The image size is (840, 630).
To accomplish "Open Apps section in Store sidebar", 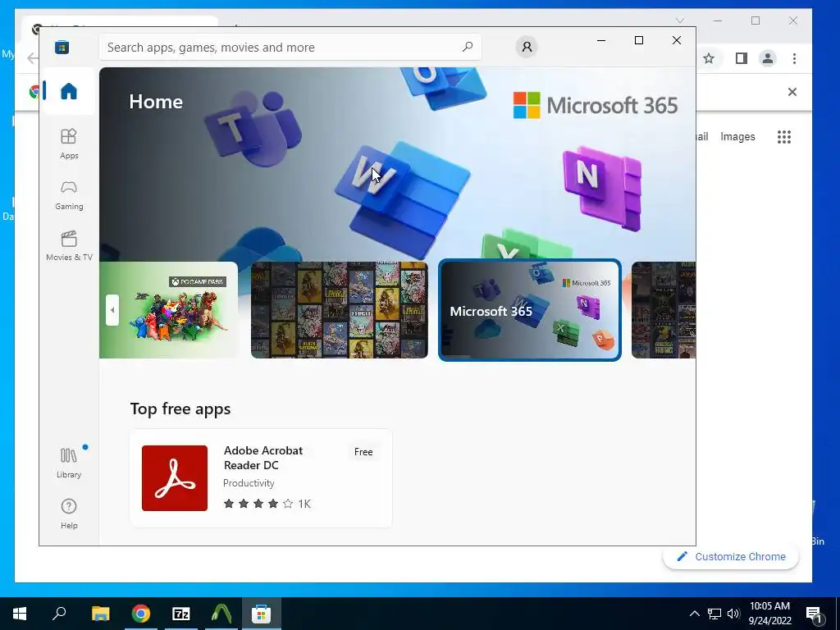I will 69,144.
